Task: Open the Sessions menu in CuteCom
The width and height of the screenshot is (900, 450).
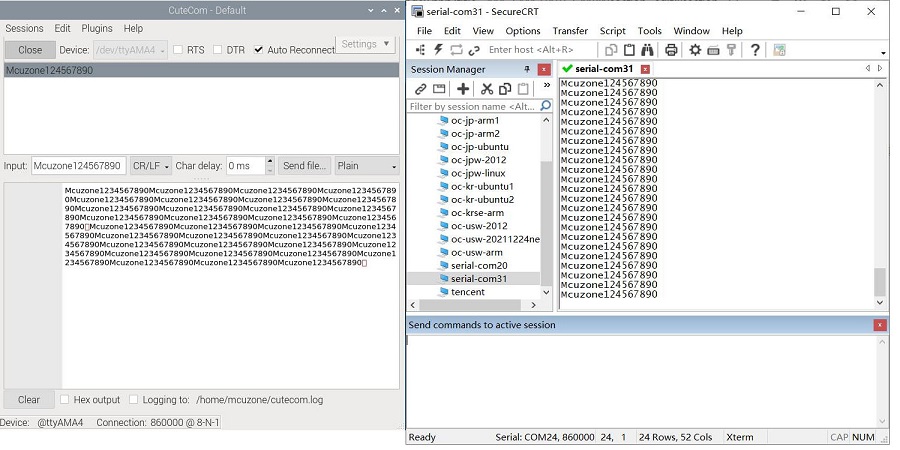Action: 24,28
